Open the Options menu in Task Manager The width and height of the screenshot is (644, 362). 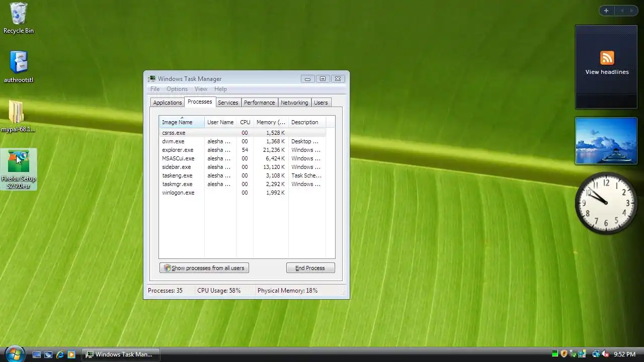point(177,89)
